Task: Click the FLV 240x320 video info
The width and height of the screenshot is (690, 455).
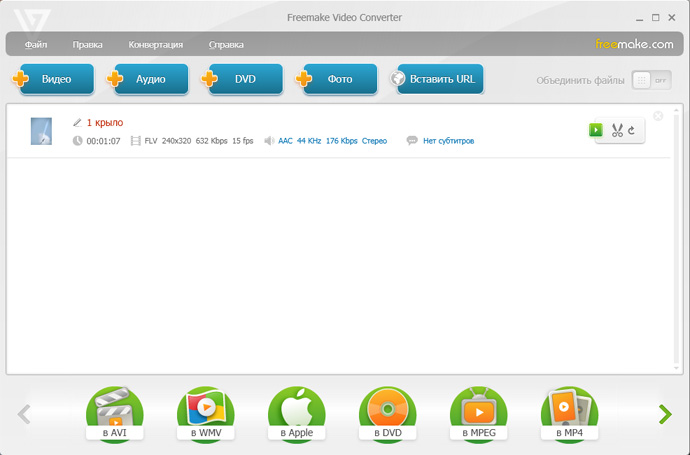Action: coord(199,141)
